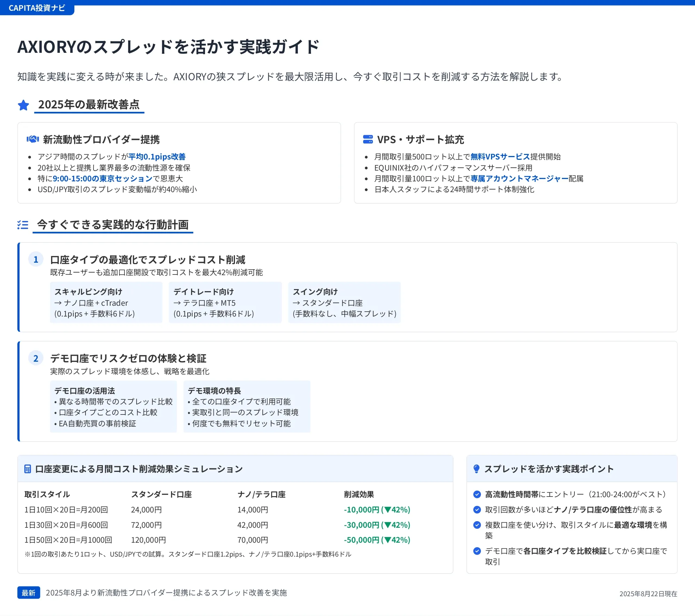
Task: Click the main title AXIORYのスプレッドを活かす実践ガイド
Action: click(169, 47)
